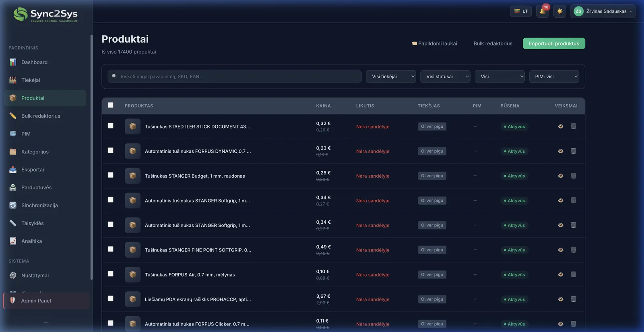Open the PIM: visi filter
Screen dimensions: 644x332
point(554,77)
